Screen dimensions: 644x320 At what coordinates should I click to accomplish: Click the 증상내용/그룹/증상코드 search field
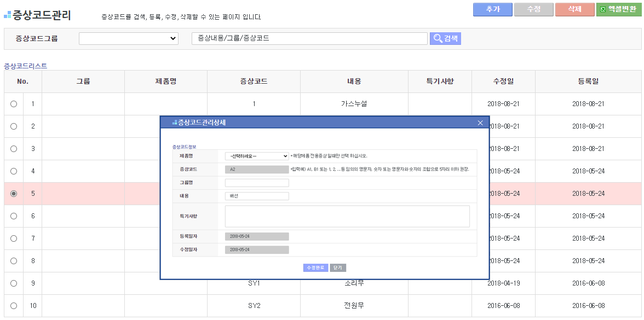(309, 38)
